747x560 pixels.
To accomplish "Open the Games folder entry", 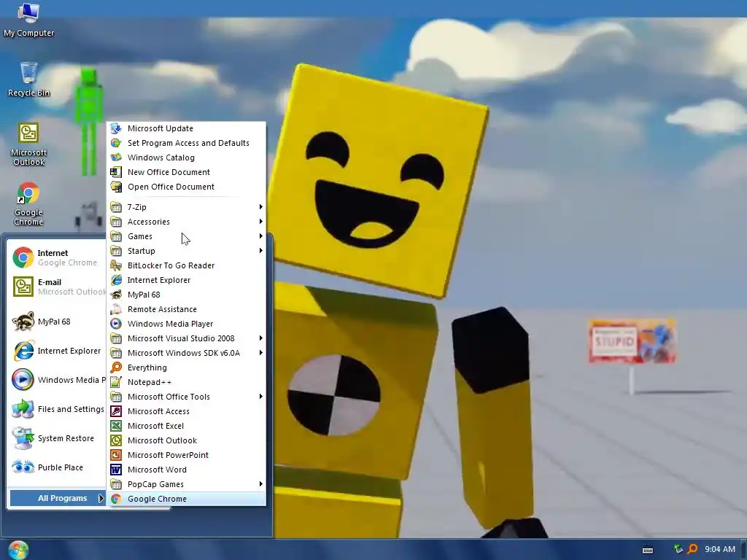I will click(x=186, y=236).
